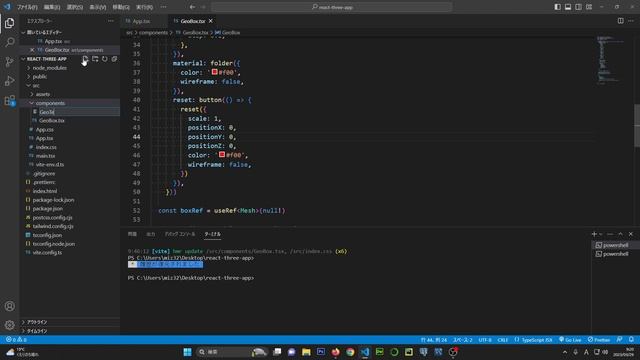Click errors and warnings count in status bar

(x=16, y=340)
